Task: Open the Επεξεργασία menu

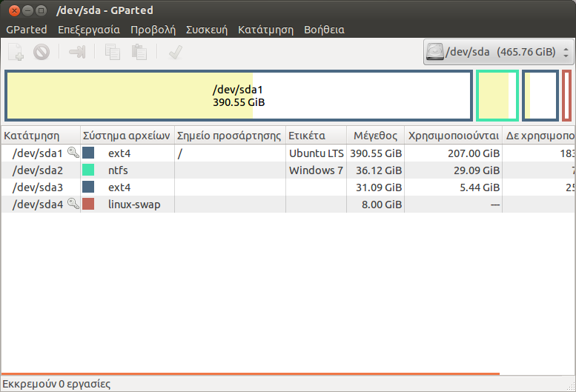Action: (88, 30)
